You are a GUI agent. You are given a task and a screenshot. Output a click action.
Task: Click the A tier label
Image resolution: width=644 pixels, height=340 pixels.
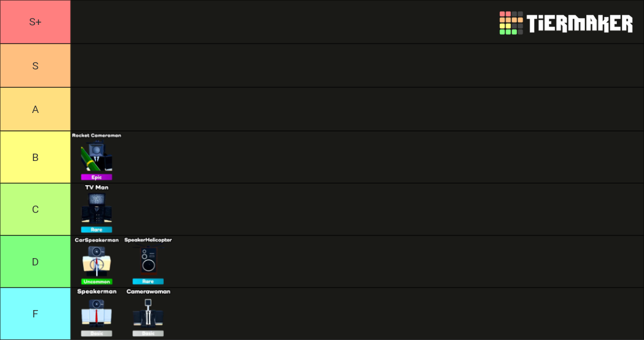click(x=35, y=108)
